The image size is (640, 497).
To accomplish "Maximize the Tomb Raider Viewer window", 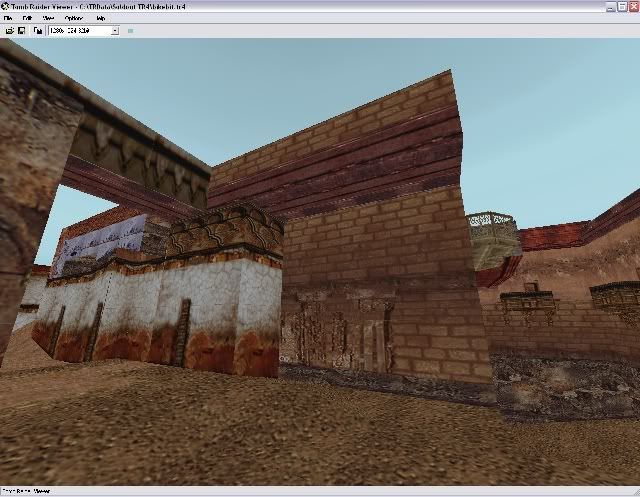I will point(622,6).
